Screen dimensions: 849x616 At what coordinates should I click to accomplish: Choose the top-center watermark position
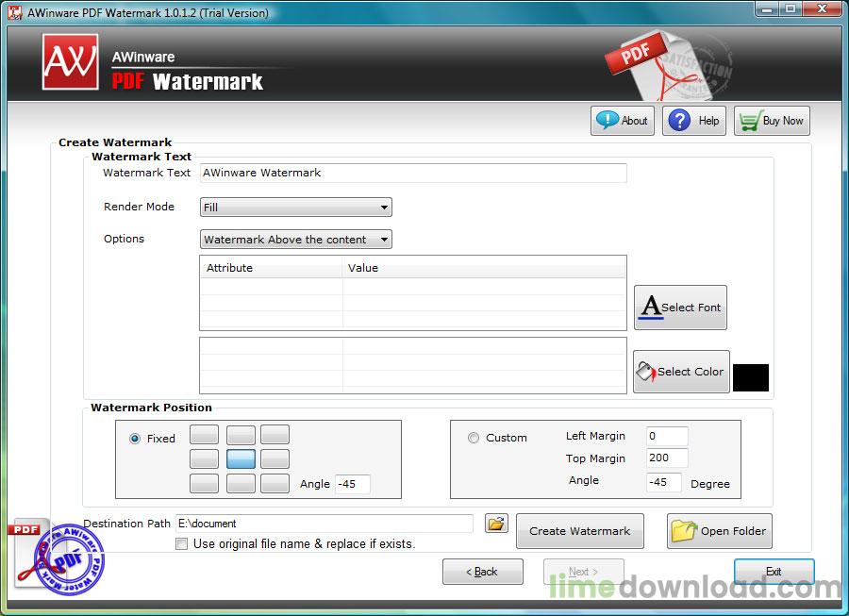pyautogui.click(x=241, y=434)
